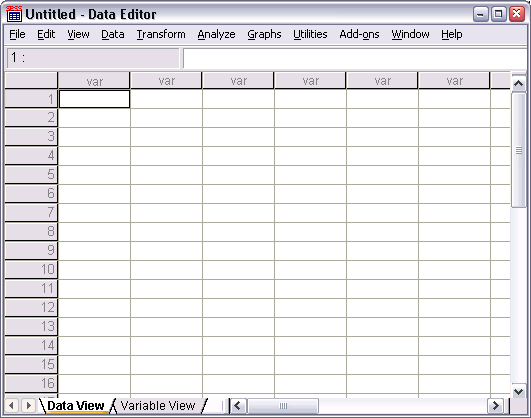Viewport: 531px width, 418px height.
Task: Select row header 12
Action: click(x=31, y=308)
